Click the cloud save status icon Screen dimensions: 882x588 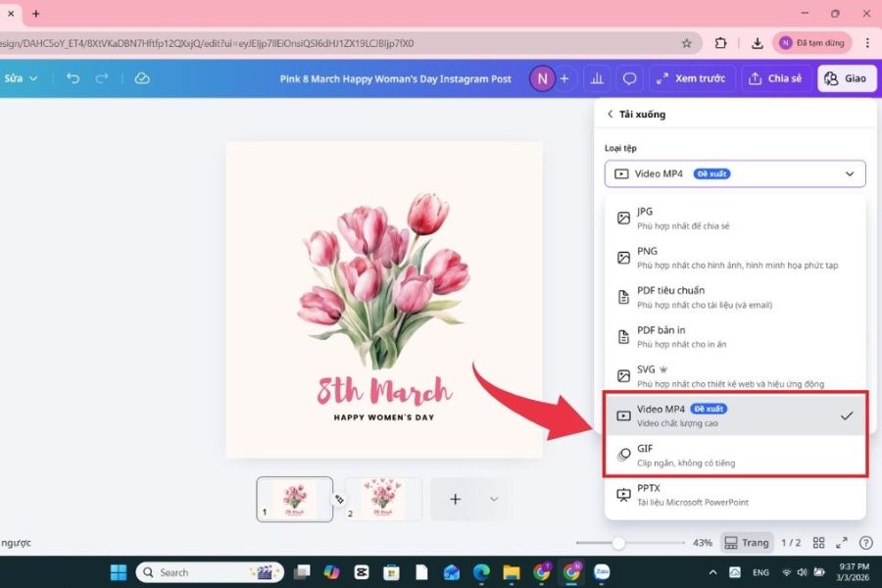pyautogui.click(x=142, y=78)
